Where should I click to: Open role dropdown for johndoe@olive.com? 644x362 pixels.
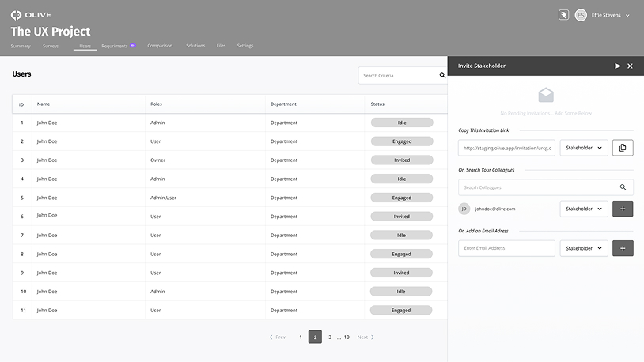[x=584, y=209]
